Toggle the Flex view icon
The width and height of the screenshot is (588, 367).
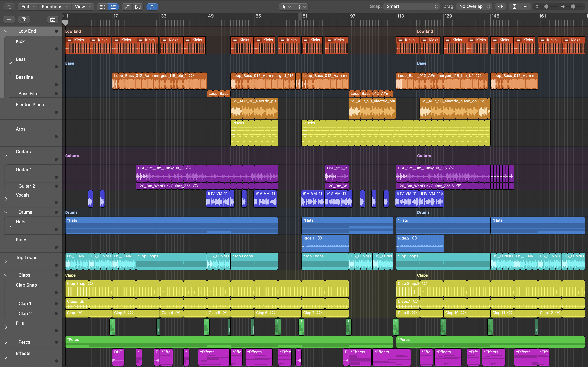[138, 7]
